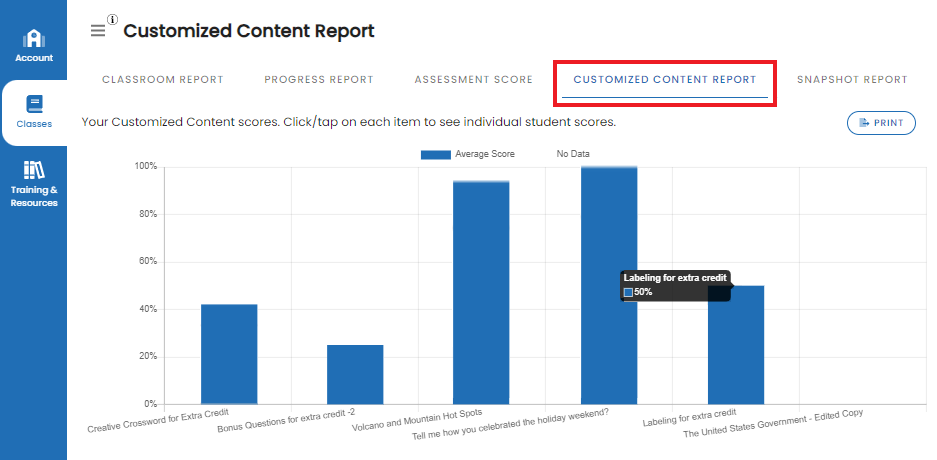Click the holiday weekend question bar
The image size is (937, 460).
[x=609, y=286]
